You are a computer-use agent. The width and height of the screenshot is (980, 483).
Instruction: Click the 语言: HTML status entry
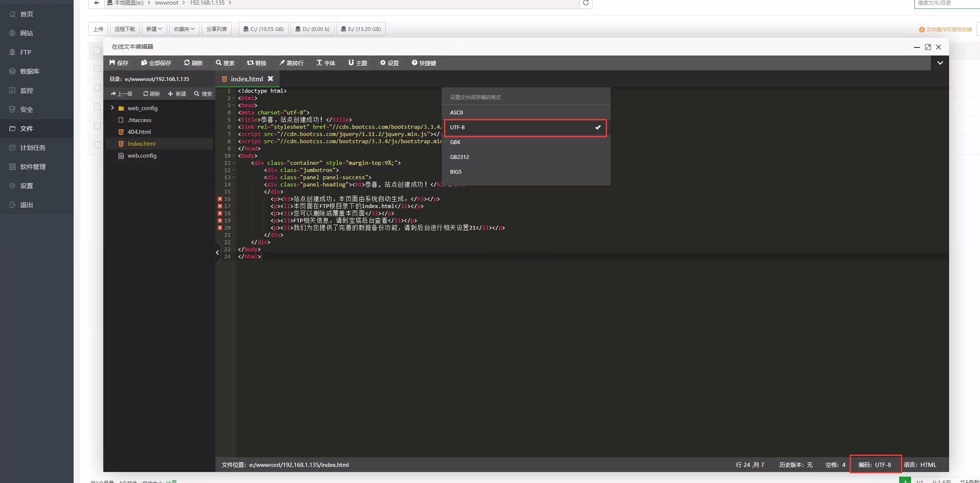920,465
